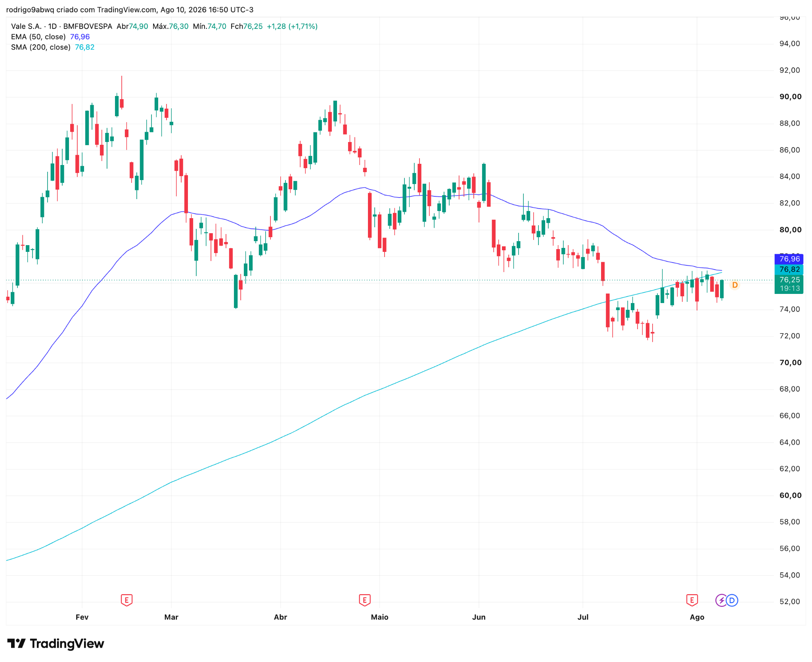Click the header text with TradingView.com attribution
The image size is (812, 662).
[130, 10]
